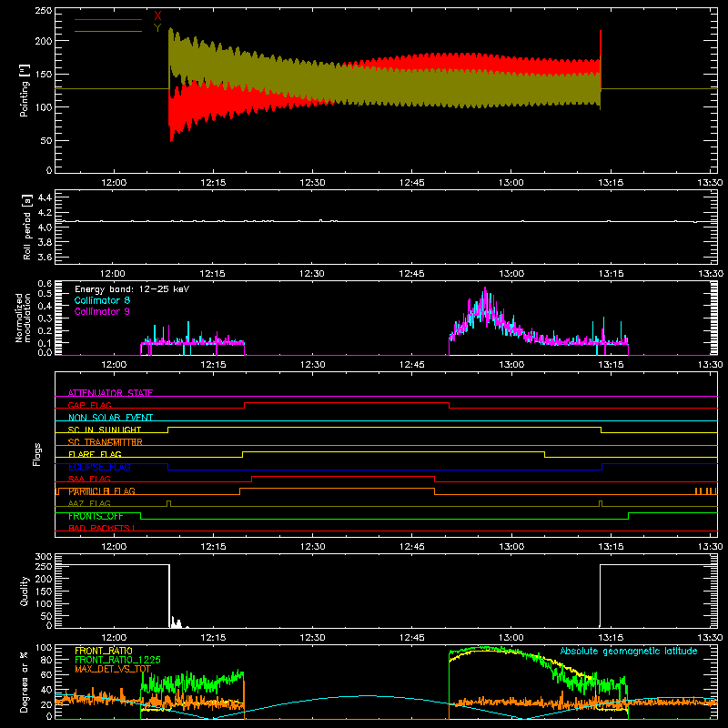
Task: Click the 3.6 tick on Roll period axis
Action: (x=45, y=257)
